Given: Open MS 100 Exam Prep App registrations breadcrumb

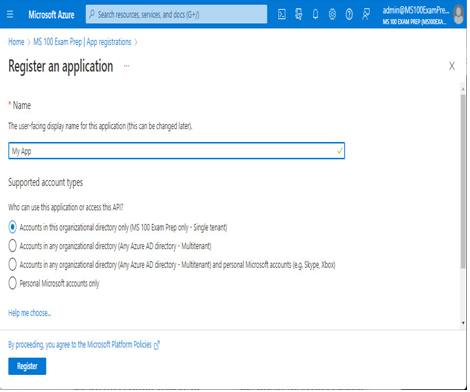Looking at the screenshot, I should click(x=82, y=42).
